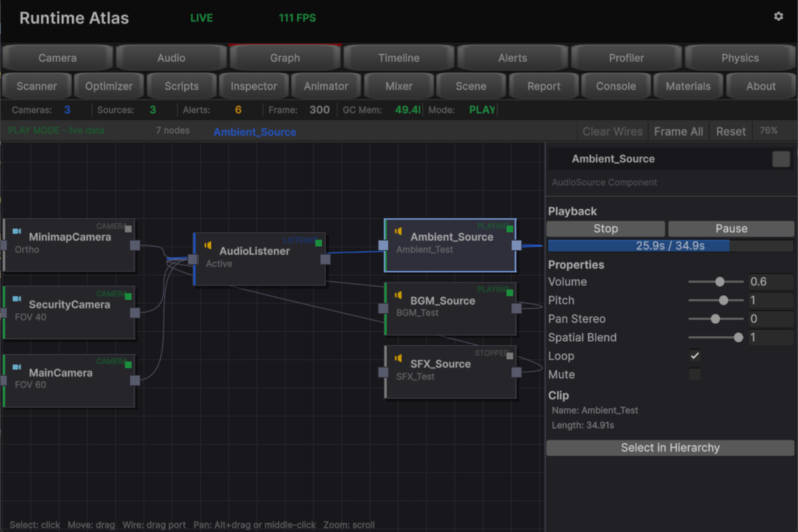Image resolution: width=798 pixels, height=532 pixels.
Task: Open the Alerts tab
Action: pyautogui.click(x=513, y=58)
